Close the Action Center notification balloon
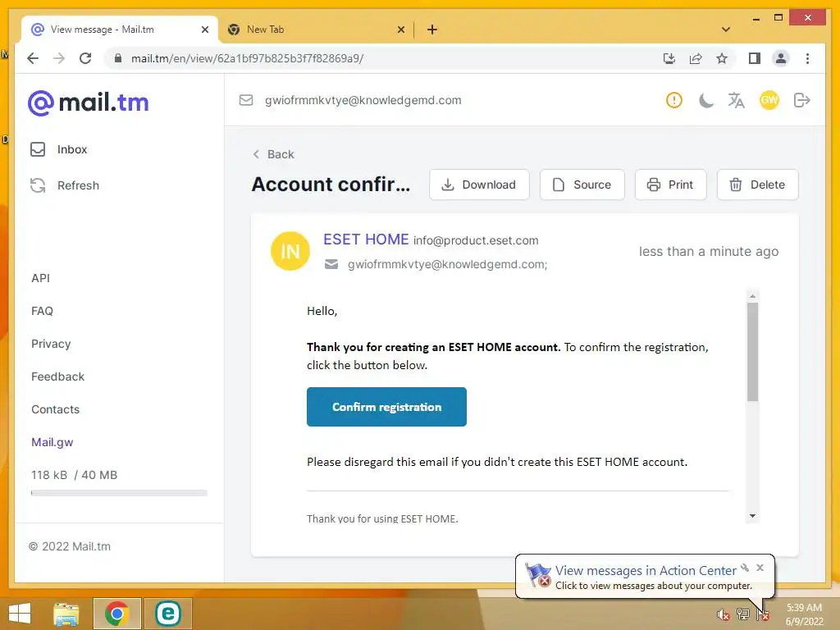 tap(760, 568)
